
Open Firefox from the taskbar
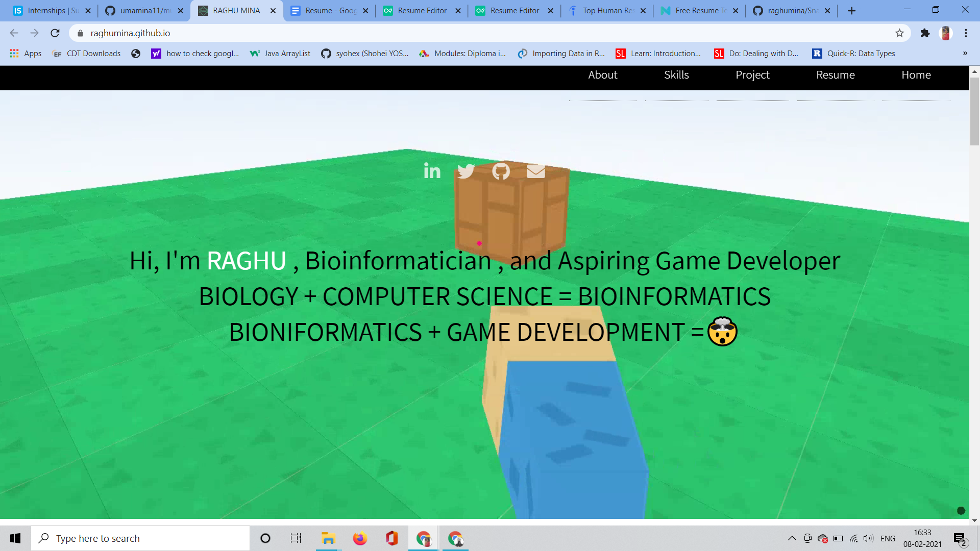coord(360,538)
